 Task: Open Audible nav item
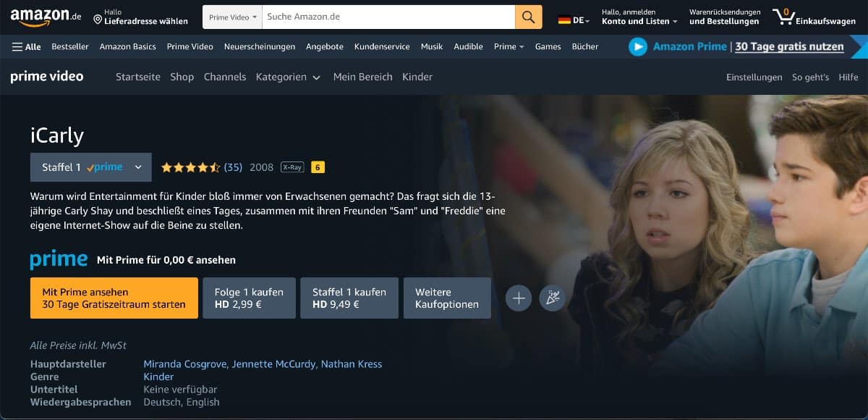coord(469,46)
